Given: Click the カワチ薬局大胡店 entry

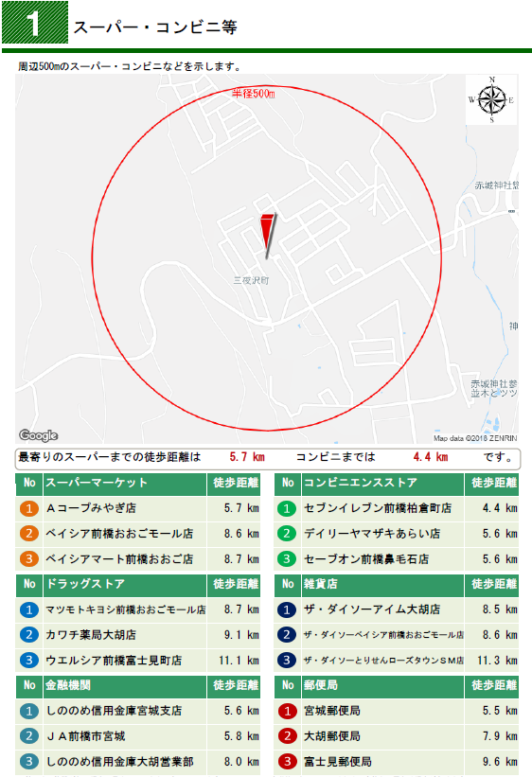Looking at the screenshot, I should [91, 635].
